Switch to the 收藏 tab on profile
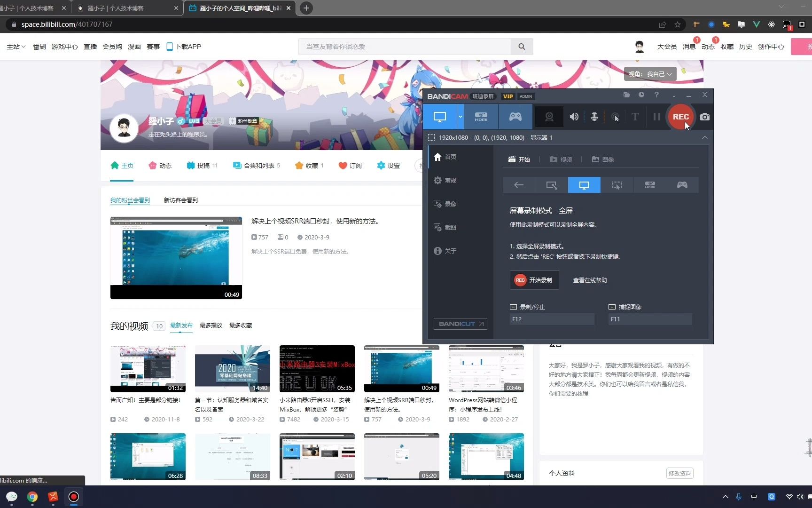The width and height of the screenshot is (812, 508). (x=309, y=166)
